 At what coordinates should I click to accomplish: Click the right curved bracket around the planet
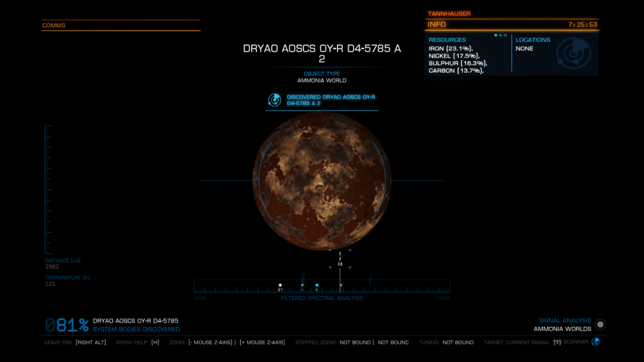pos(380,181)
